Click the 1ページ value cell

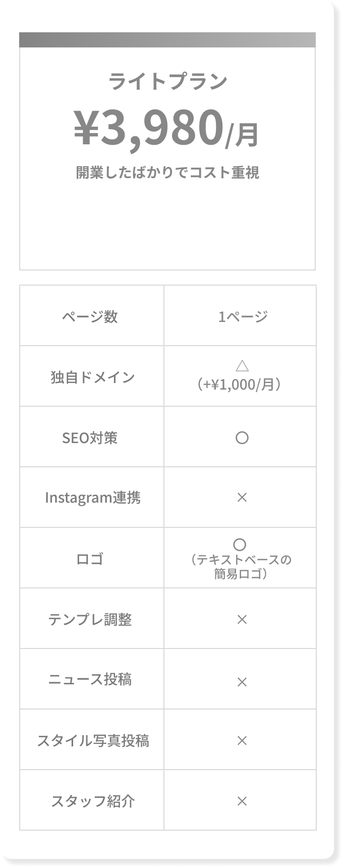tap(242, 316)
